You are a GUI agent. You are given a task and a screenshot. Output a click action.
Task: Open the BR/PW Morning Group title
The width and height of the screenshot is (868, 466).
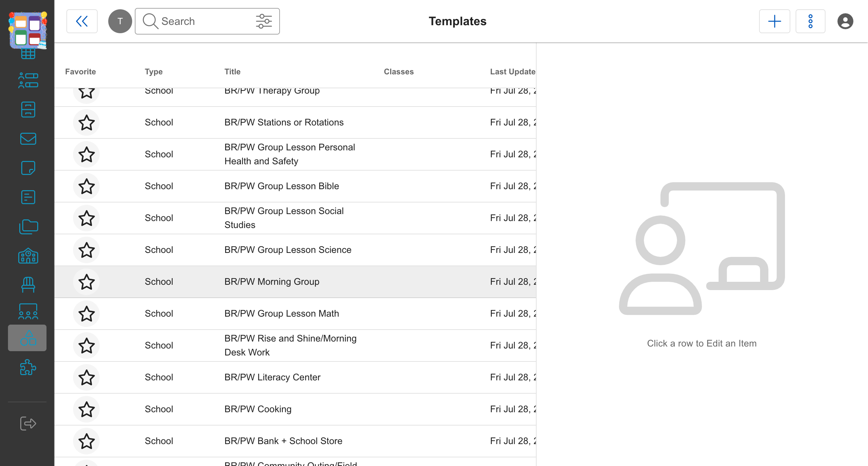tap(272, 281)
